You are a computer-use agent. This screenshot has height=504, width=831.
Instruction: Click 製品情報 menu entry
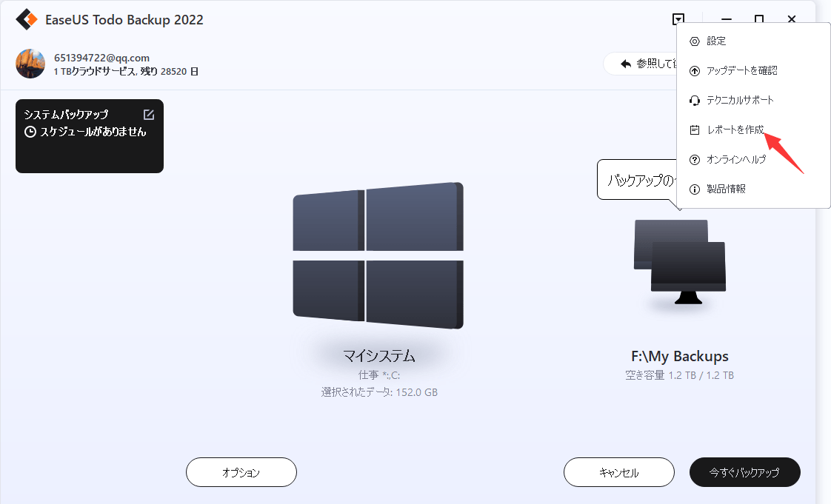[754, 189]
